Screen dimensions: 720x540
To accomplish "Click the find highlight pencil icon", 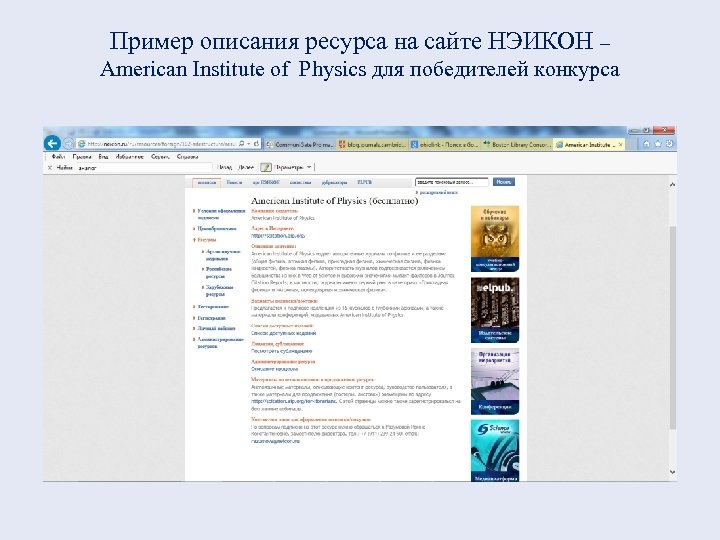I will pyautogui.click(x=265, y=168).
